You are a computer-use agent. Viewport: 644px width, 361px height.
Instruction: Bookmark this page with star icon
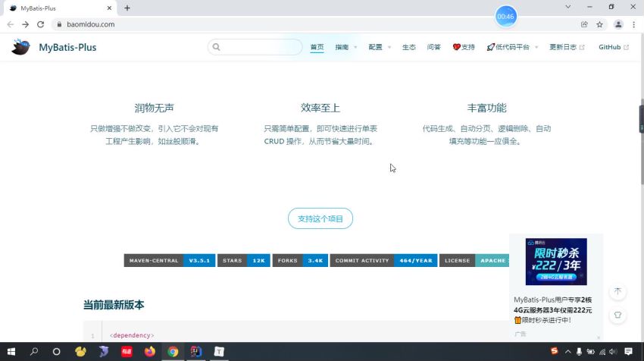[x=599, y=24]
